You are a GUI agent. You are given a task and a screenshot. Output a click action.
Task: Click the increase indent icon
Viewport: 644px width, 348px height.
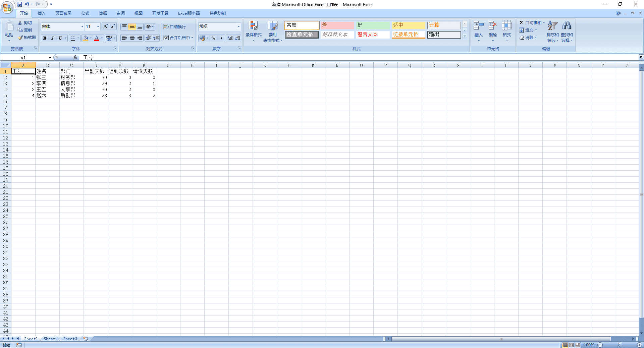click(x=156, y=38)
